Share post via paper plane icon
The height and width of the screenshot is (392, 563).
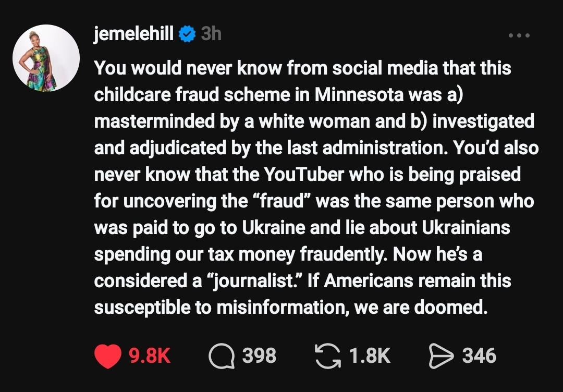[x=440, y=356]
